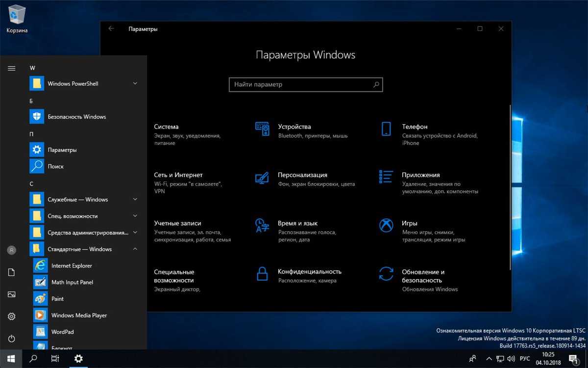
Task: Open Windows Media Player menu entry
Action: (x=78, y=315)
